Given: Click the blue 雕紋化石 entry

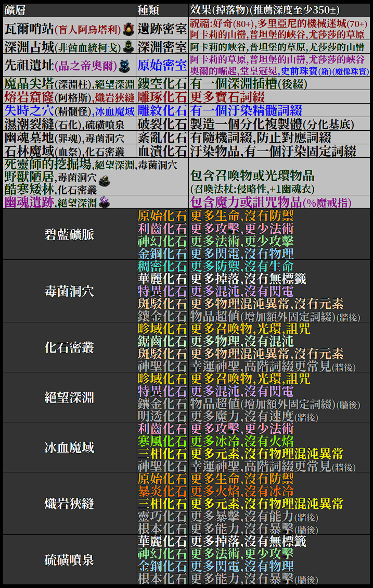Looking at the screenshot, I should click(162, 110).
